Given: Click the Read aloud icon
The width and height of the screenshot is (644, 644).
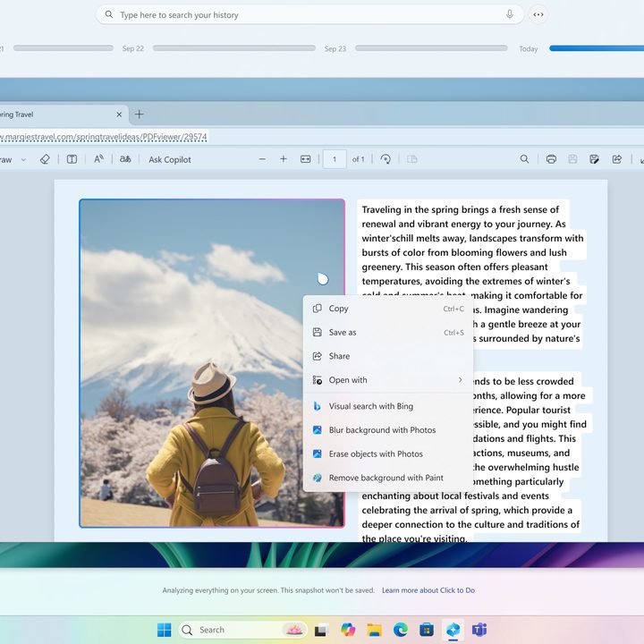Looking at the screenshot, I should point(98,159).
